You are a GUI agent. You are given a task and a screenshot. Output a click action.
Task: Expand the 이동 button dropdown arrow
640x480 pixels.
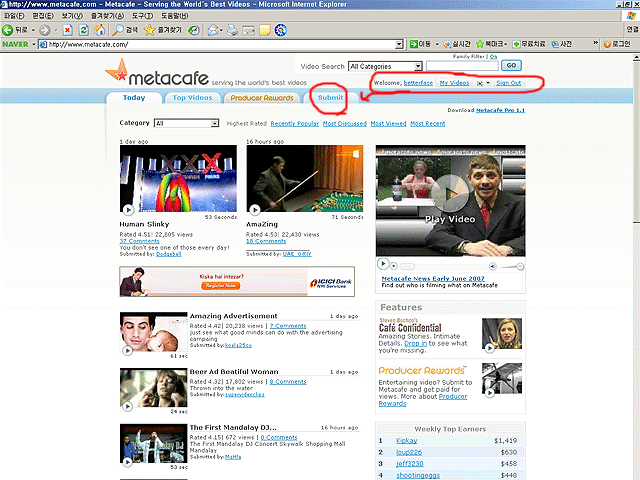tap(437, 44)
